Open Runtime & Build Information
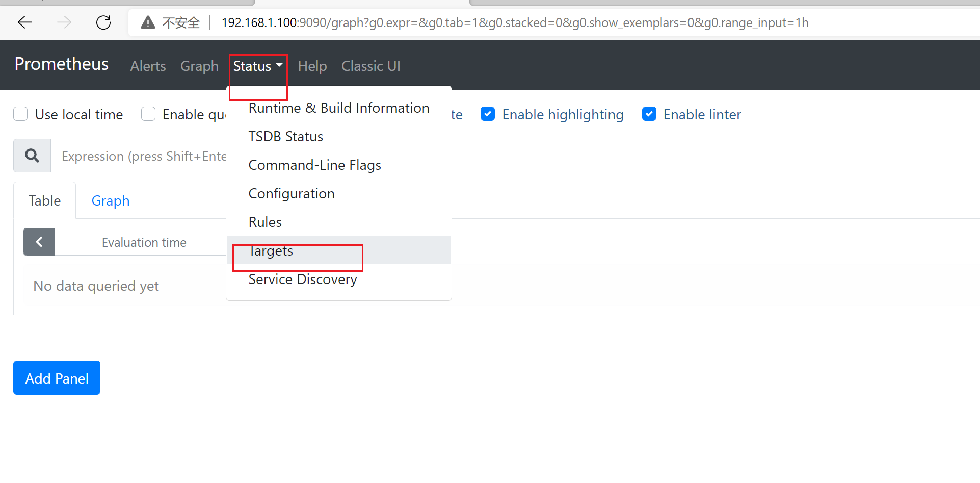This screenshot has height=483, width=980. click(339, 108)
